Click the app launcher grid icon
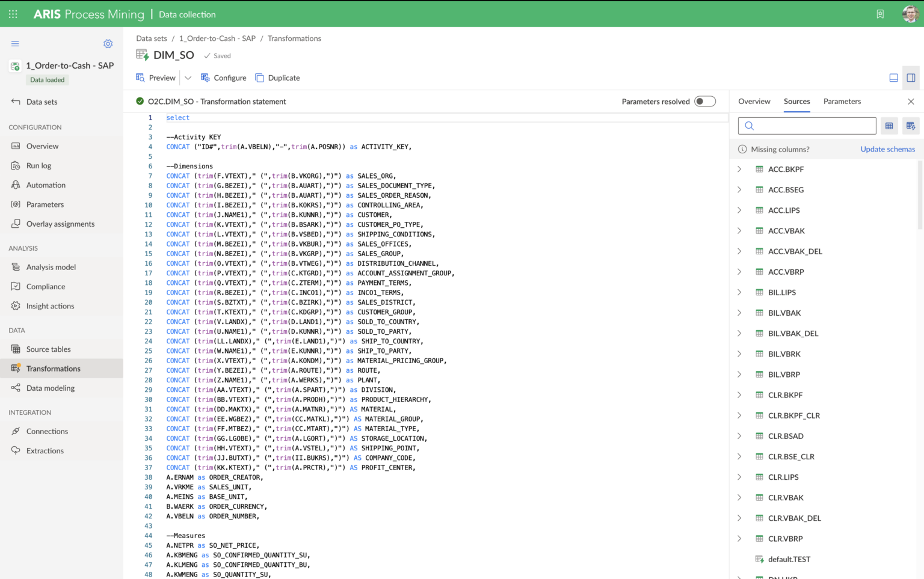 coord(13,14)
